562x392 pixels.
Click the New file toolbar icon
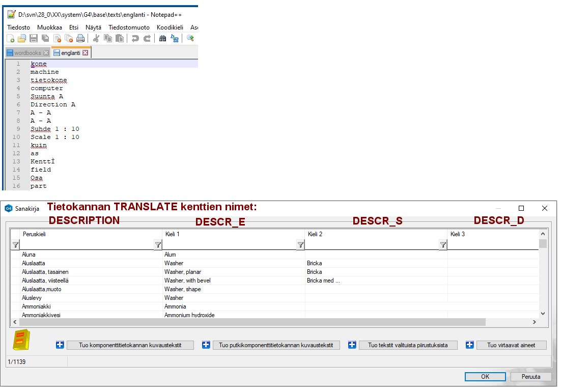(11, 38)
